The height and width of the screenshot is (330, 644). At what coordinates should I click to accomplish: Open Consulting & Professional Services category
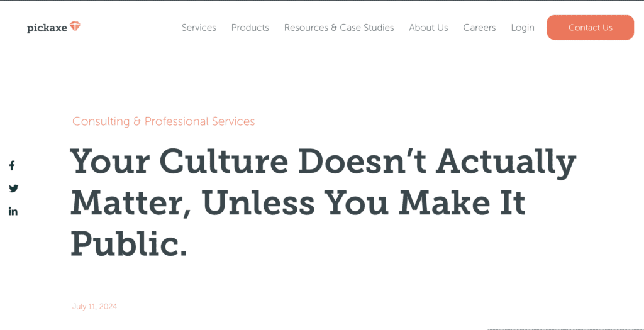[x=164, y=121]
